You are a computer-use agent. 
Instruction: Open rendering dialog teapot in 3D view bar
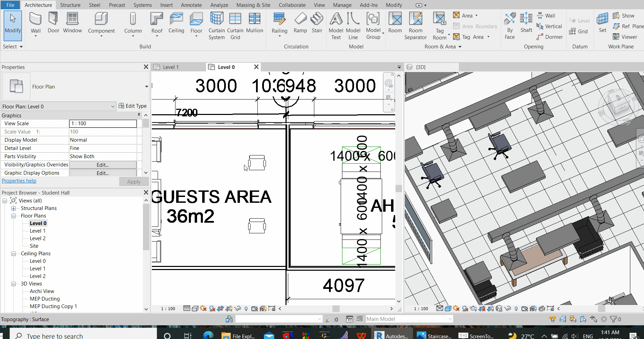(x=473, y=308)
